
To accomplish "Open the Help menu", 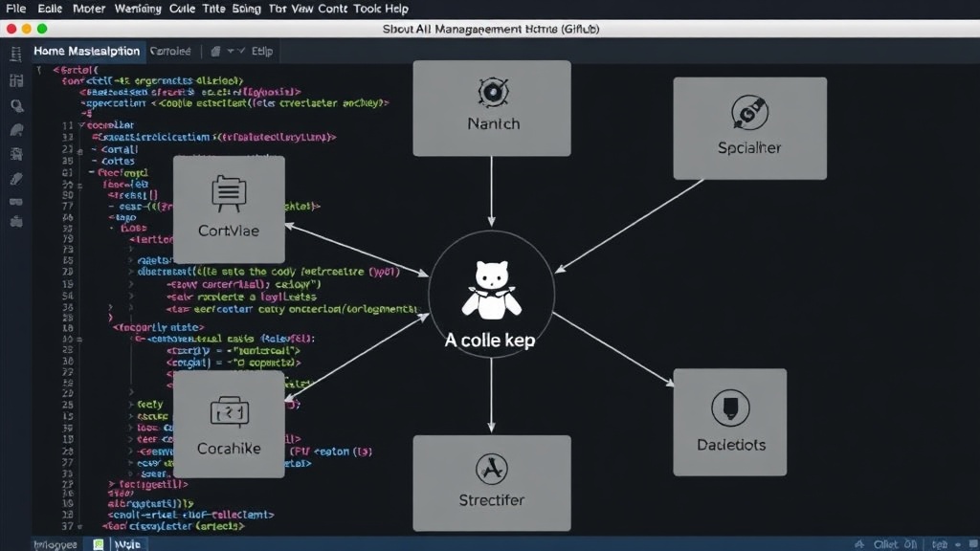I will (x=396, y=9).
